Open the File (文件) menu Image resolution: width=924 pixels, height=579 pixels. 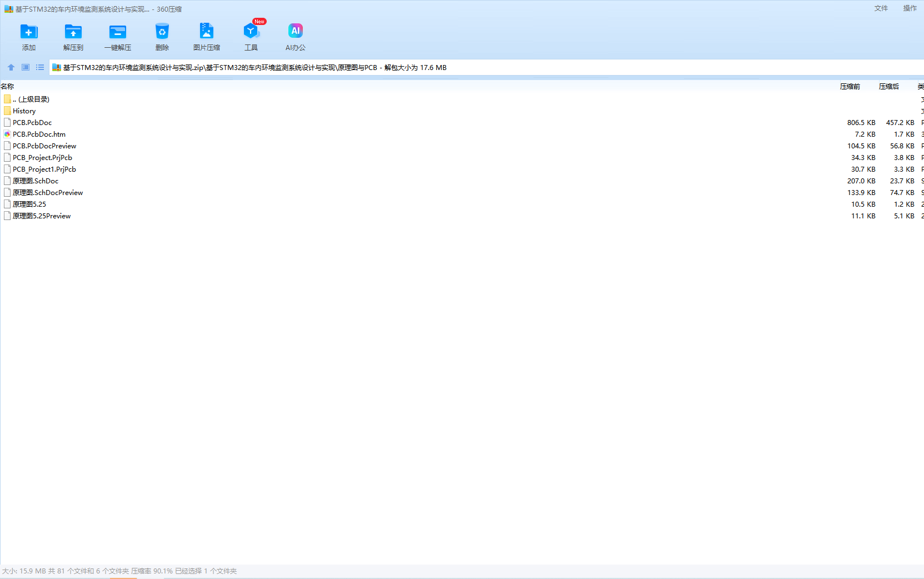tap(881, 8)
